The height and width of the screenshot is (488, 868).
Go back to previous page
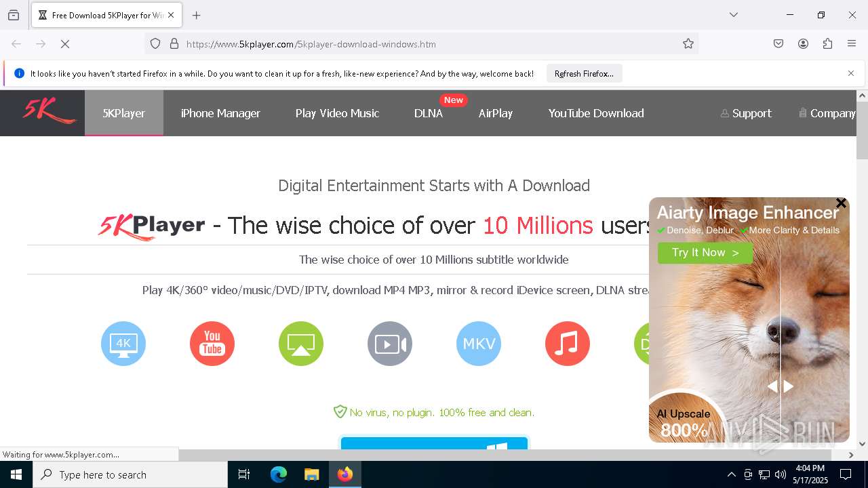[16, 44]
